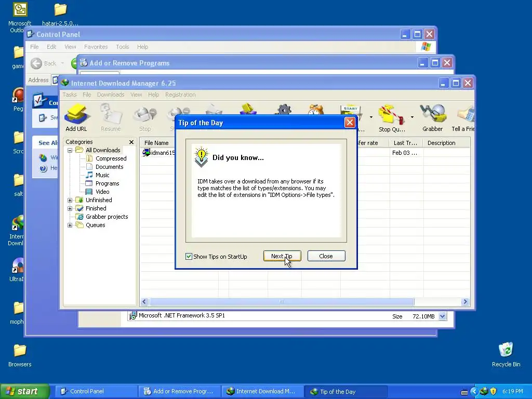Open the Start Queue dropdown arrow
The width and height of the screenshot is (532, 399).
(371, 117)
